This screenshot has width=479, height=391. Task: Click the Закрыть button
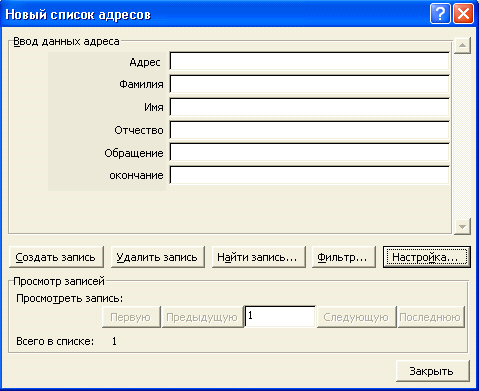pyautogui.click(x=433, y=371)
